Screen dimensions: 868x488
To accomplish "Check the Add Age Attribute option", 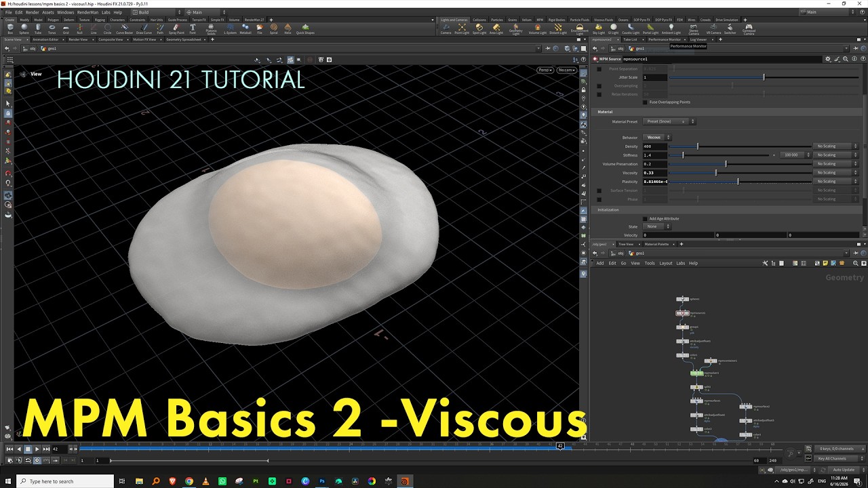I will tap(645, 218).
